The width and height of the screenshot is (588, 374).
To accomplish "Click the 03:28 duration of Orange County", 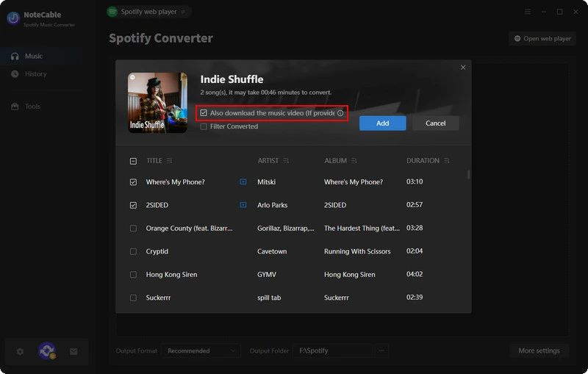I will point(415,228).
